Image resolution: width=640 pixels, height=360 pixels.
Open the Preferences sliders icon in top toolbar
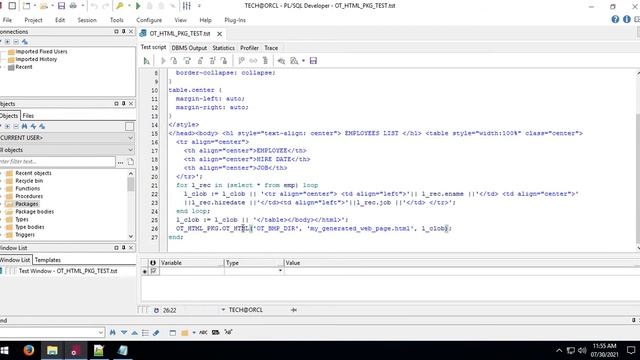[x=187, y=6]
